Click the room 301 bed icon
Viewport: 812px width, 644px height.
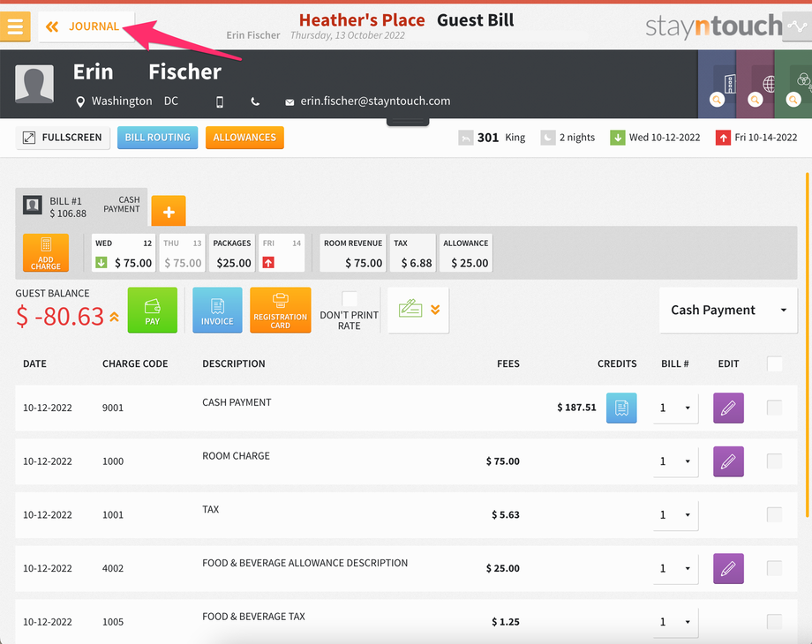[x=465, y=138]
